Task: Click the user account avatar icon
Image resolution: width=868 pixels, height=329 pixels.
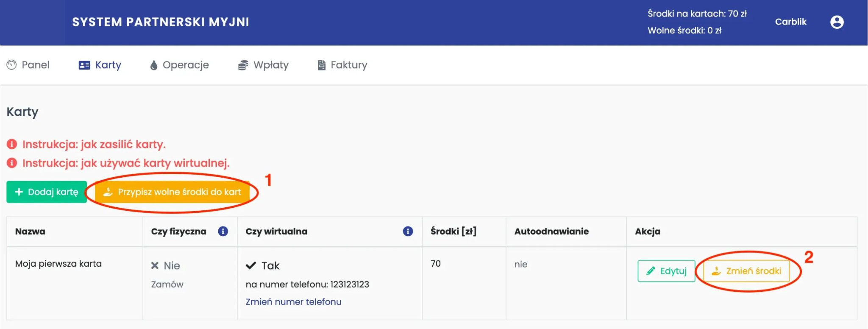Action: click(837, 22)
